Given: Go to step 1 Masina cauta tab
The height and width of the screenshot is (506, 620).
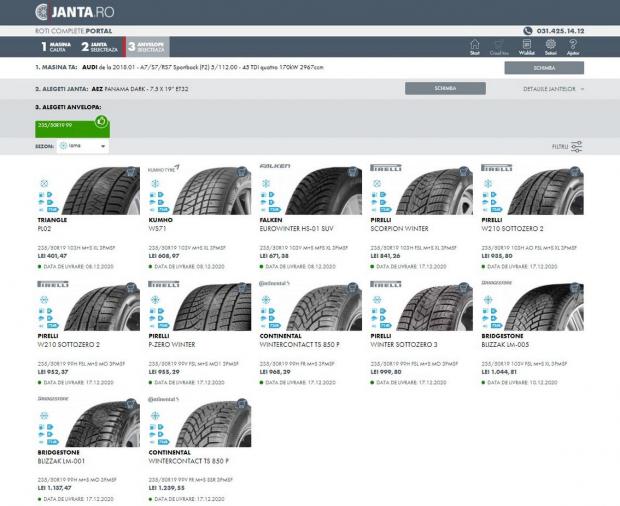Looking at the screenshot, I should point(55,47).
